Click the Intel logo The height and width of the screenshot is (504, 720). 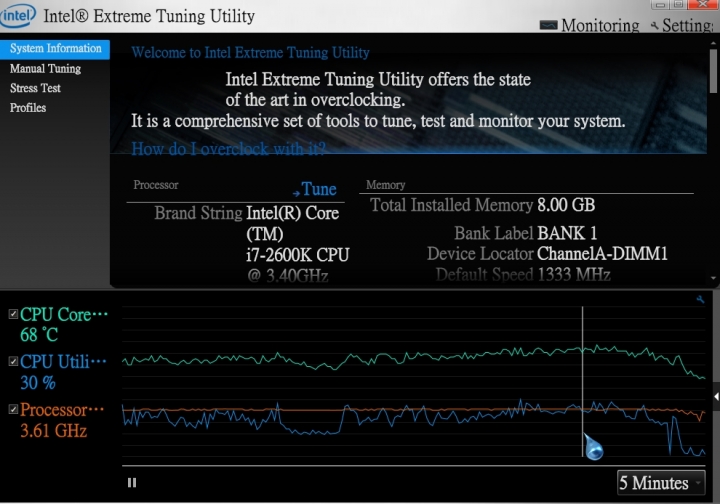[x=17, y=16]
